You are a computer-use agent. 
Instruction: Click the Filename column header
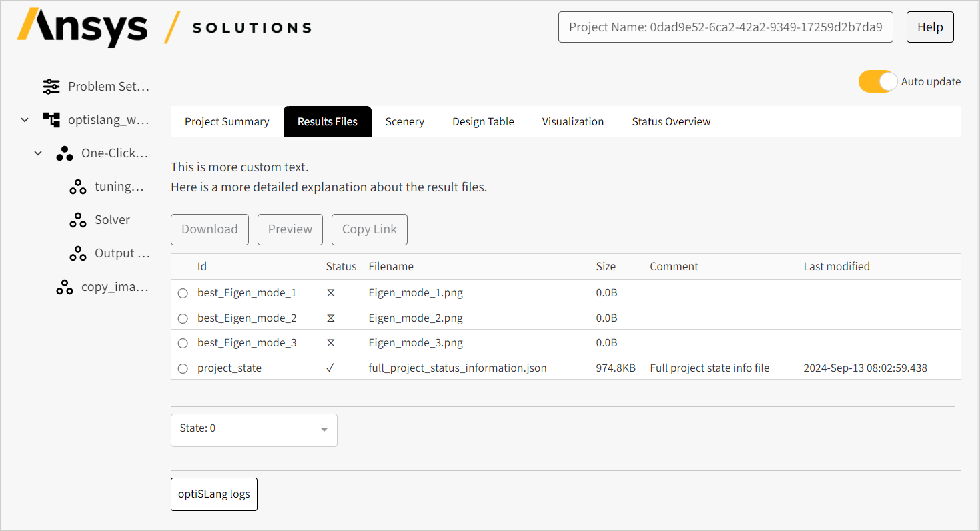click(391, 266)
